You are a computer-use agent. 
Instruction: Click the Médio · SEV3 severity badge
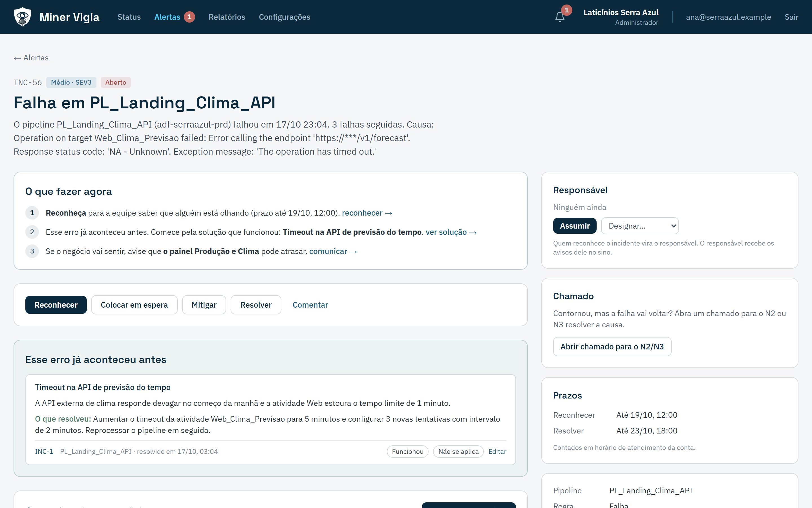pos(71,82)
